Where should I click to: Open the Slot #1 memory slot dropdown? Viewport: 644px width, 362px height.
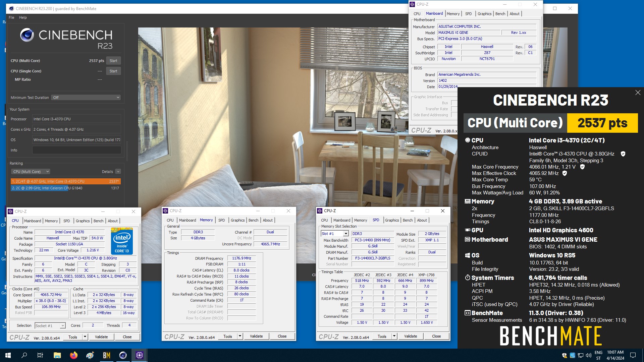click(x=334, y=234)
